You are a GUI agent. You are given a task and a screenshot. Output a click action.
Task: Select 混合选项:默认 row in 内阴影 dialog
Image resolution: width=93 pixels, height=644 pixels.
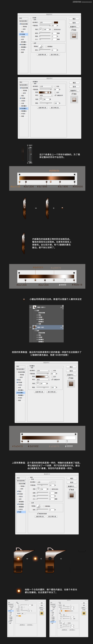[x=23, y=21]
